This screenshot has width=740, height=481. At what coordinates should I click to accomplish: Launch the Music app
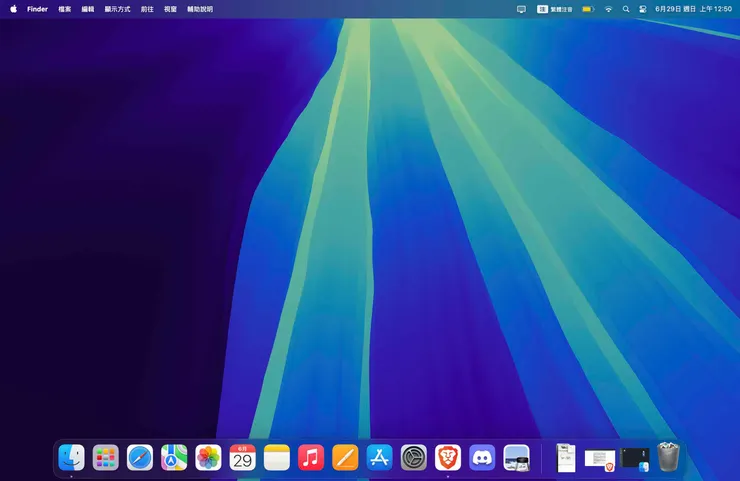tap(311, 458)
